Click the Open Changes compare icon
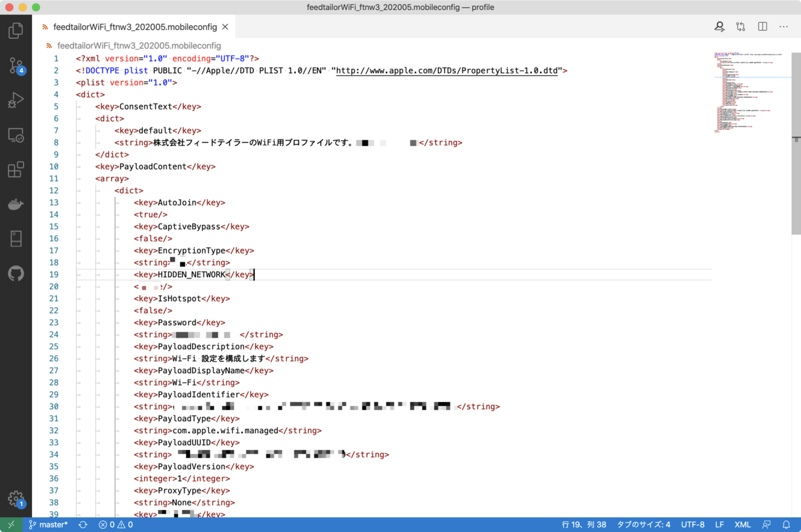 tap(741, 27)
